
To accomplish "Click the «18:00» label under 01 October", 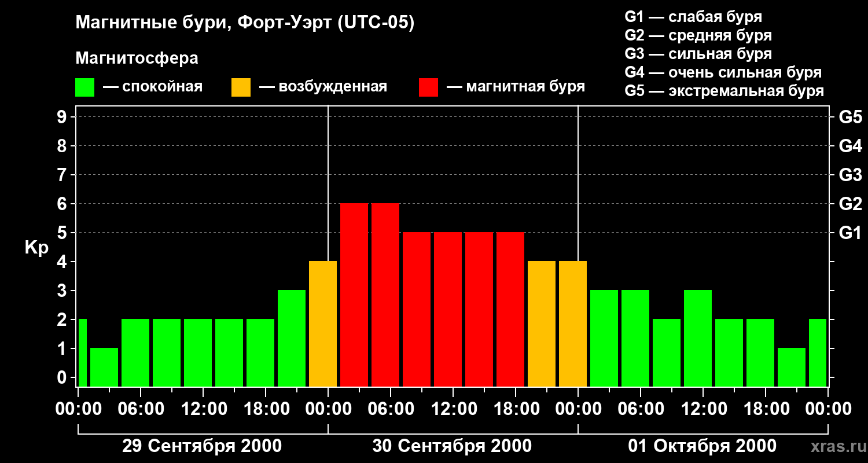I will (x=766, y=409).
